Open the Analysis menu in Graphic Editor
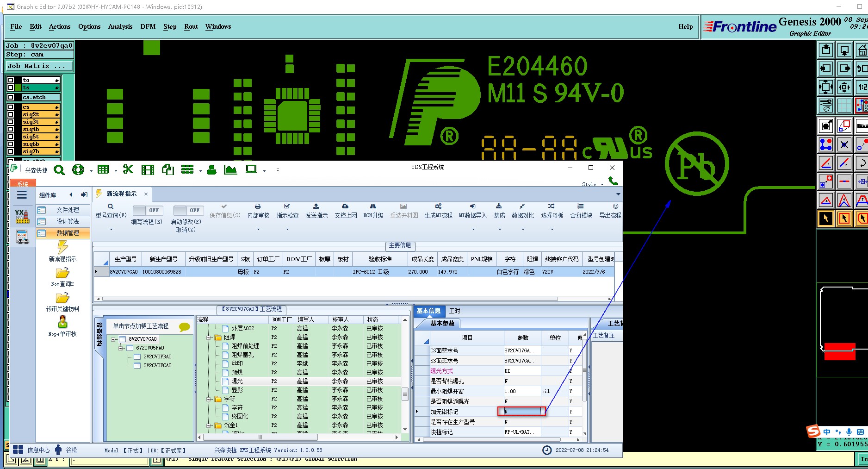 [x=120, y=26]
